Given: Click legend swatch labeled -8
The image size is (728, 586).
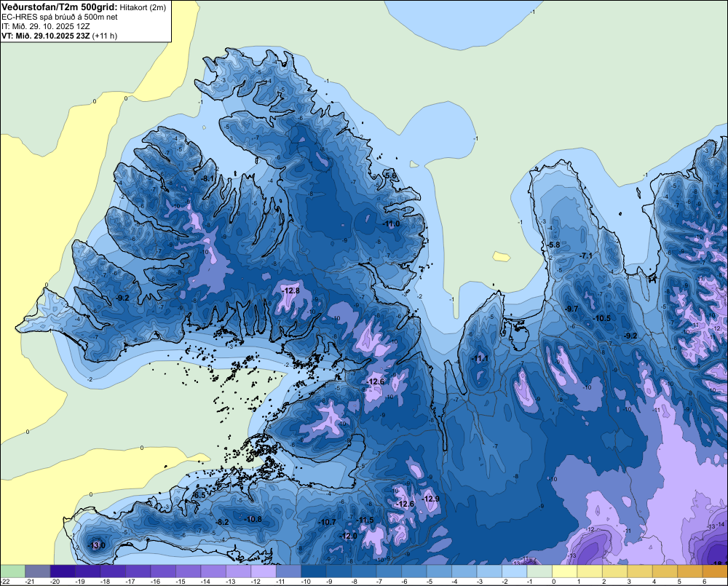Looking at the screenshot, I should [x=363, y=571].
